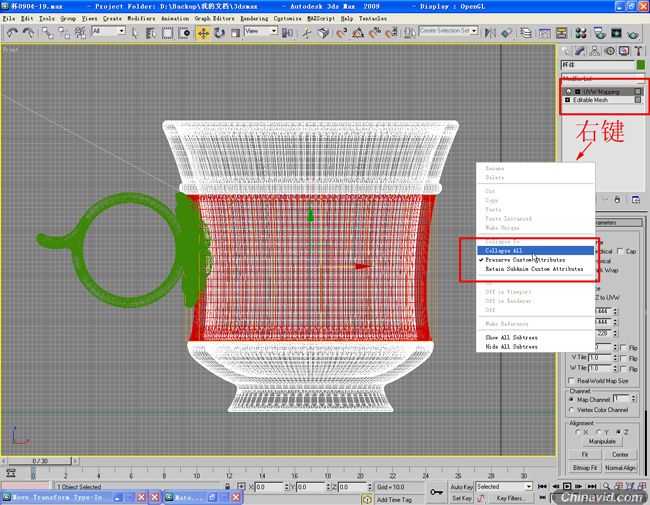Enable the Cap checkbox
This screenshot has width=650, height=505.
(x=620, y=251)
